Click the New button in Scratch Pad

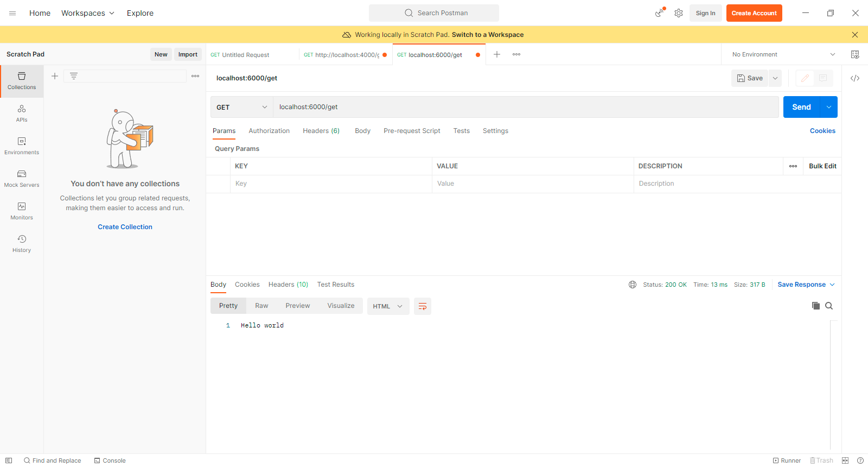161,54
